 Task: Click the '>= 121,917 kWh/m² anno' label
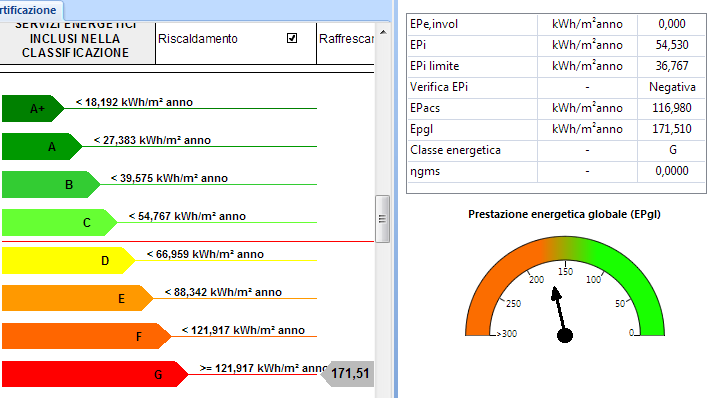pos(263,368)
